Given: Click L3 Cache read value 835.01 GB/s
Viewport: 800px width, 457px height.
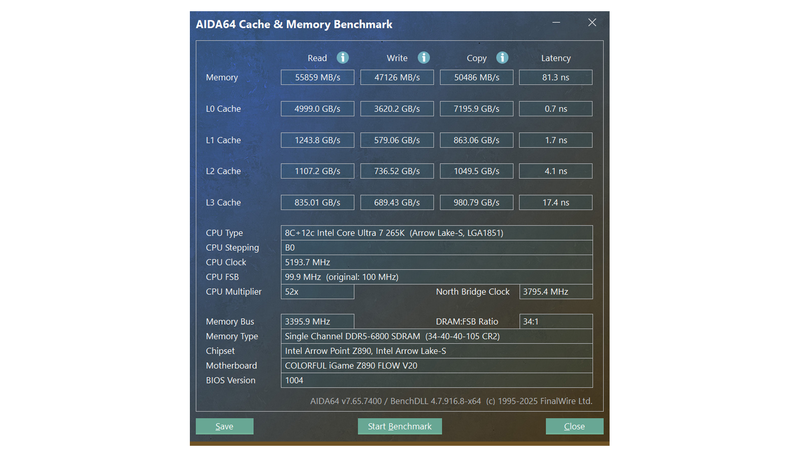Looking at the screenshot, I should (x=317, y=202).
